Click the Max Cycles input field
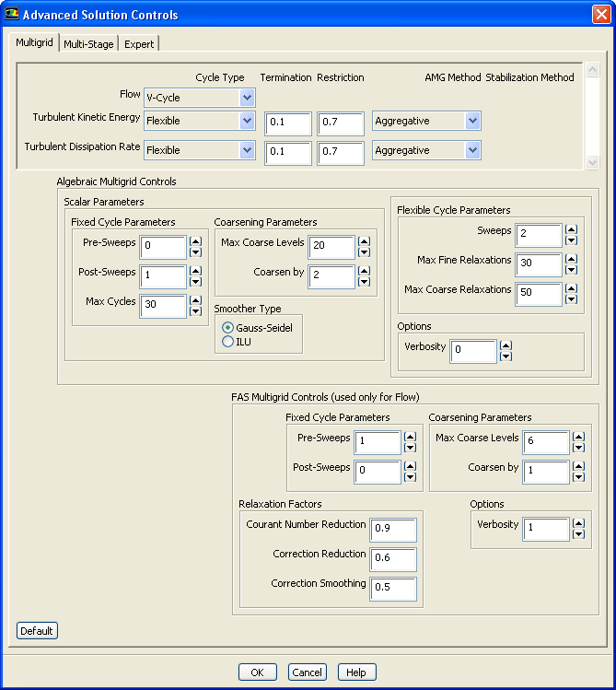 pyautogui.click(x=163, y=306)
